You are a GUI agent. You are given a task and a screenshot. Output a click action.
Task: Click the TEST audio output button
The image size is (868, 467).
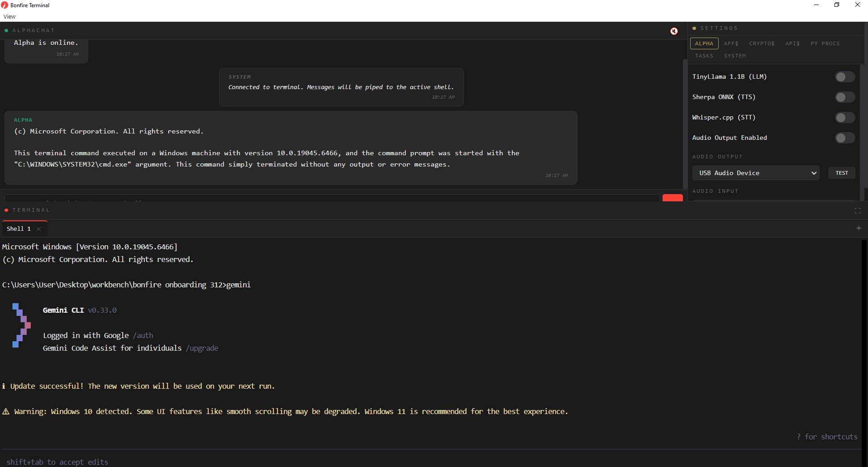[x=842, y=173]
